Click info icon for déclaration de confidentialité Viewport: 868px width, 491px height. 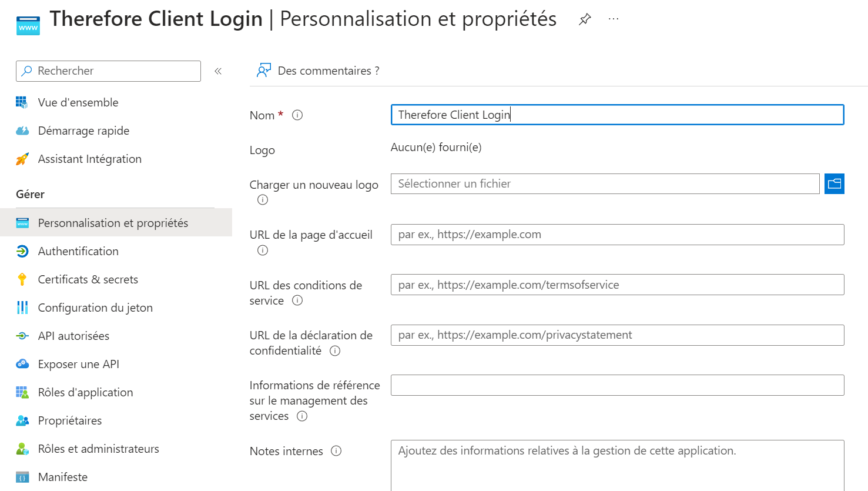point(335,351)
